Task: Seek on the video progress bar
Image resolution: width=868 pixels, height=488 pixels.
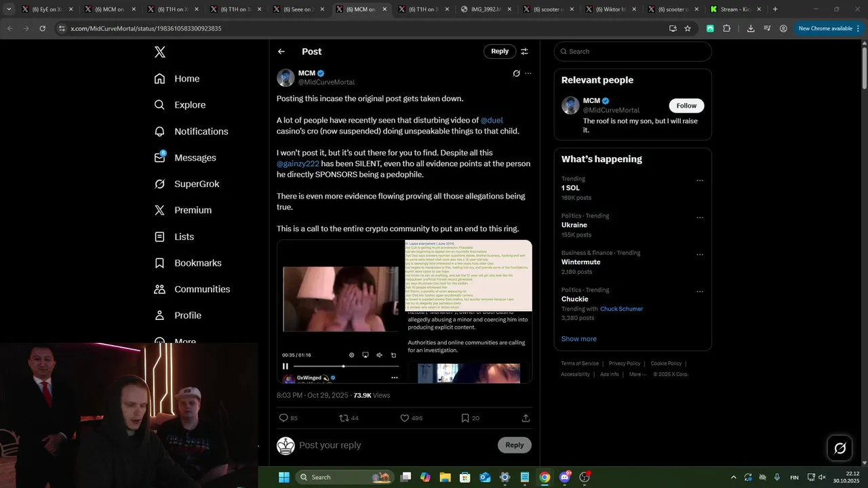Action: (x=347, y=366)
